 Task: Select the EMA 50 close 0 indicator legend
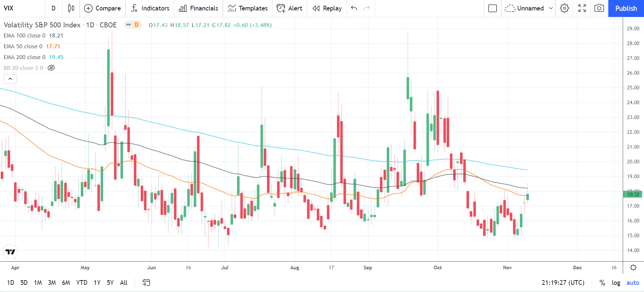23,46
